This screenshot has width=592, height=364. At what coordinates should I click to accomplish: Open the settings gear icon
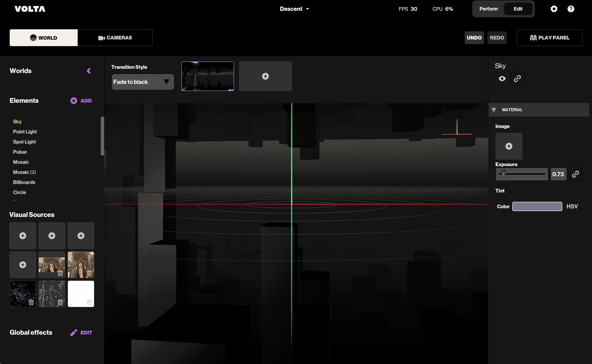click(554, 9)
